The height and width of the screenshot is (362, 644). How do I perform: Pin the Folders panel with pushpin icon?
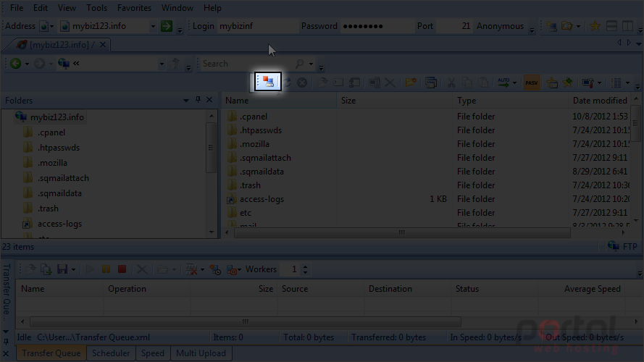pos(198,100)
